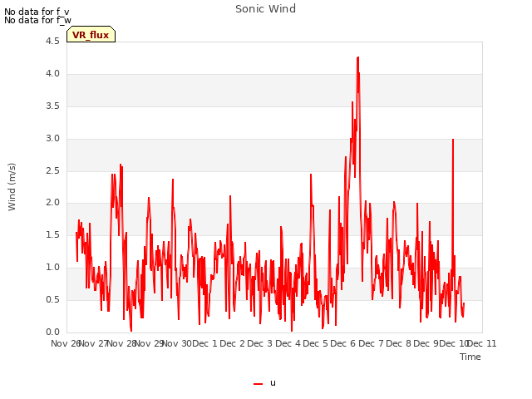Toggle the 'u' series in legend
This screenshot has height=399, width=532.
tap(264, 383)
